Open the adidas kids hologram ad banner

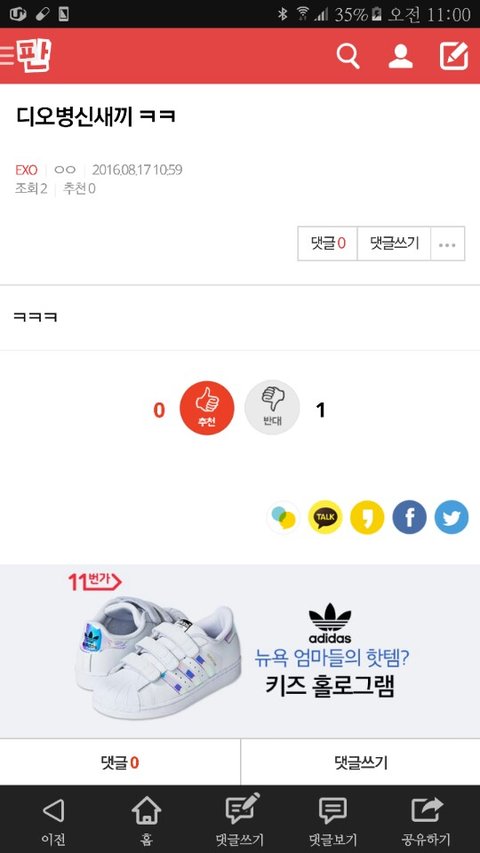240,651
